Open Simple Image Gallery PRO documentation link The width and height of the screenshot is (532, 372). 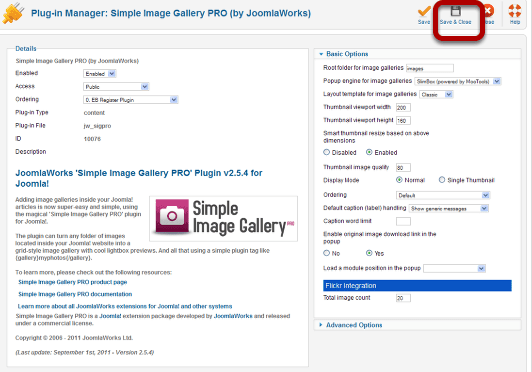(75, 294)
